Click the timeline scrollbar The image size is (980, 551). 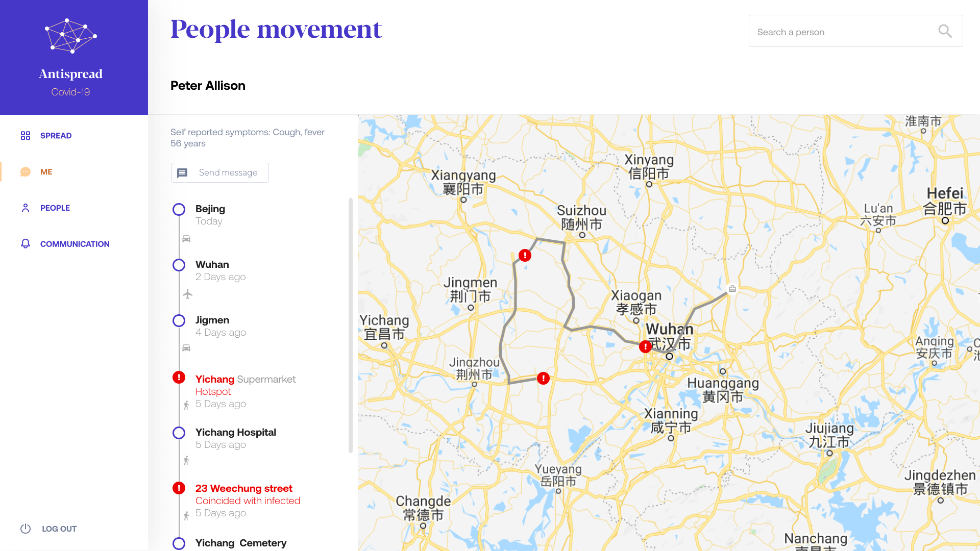(x=351, y=325)
